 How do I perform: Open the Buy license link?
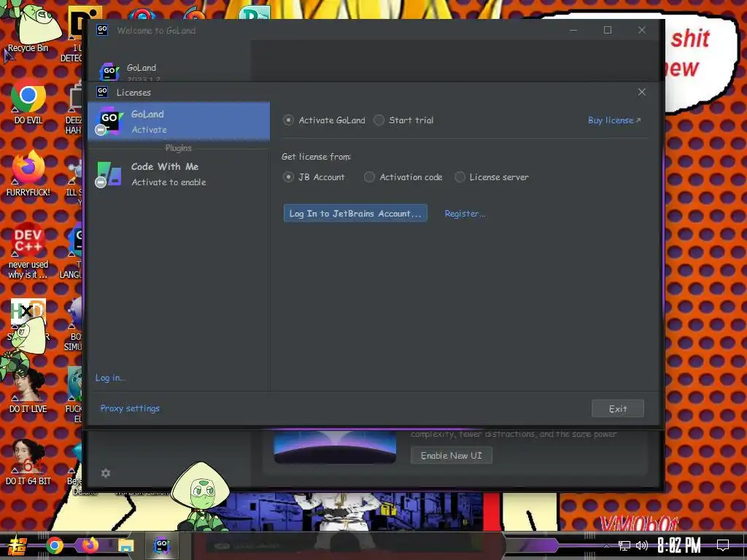614,120
